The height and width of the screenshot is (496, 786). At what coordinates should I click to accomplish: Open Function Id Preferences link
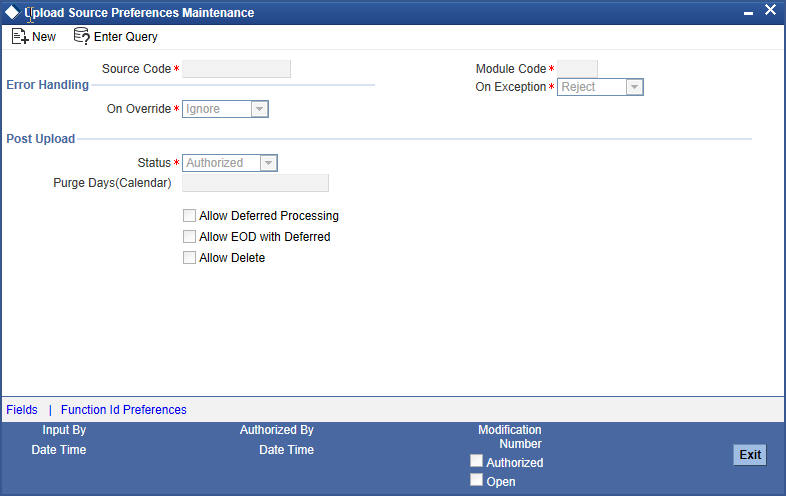coord(124,410)
